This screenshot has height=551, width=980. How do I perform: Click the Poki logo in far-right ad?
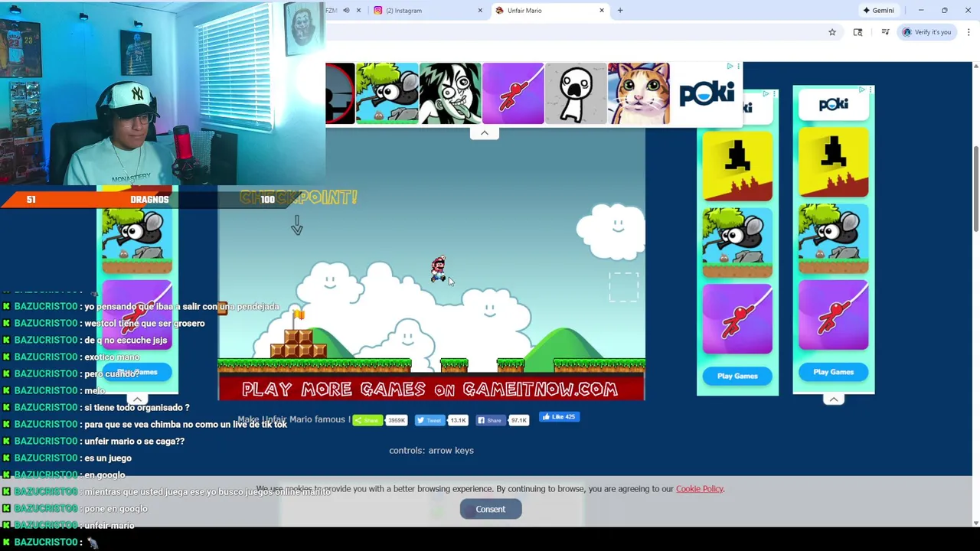point(833,105)
